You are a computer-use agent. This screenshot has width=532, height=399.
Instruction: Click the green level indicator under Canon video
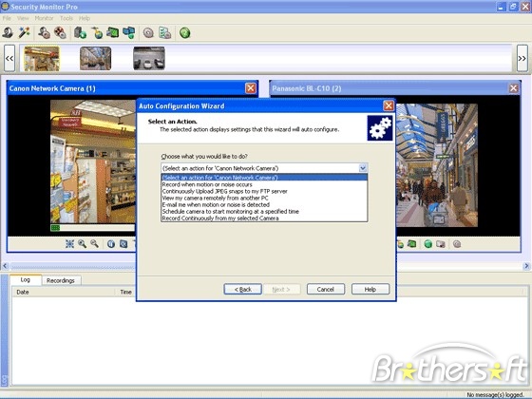click(55, 228)
